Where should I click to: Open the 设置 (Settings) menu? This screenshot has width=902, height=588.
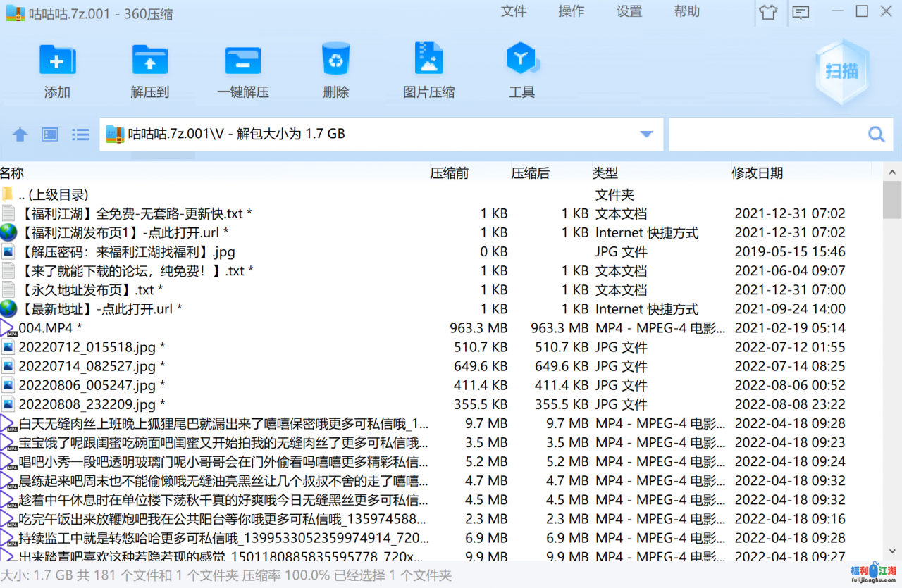(629, 11)
